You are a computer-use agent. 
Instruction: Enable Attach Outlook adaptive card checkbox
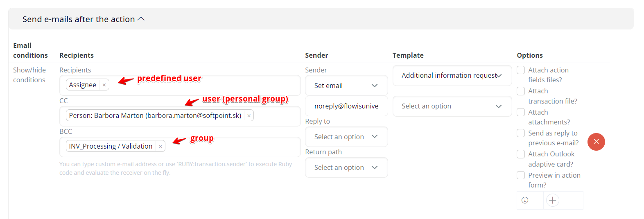(521, 154)
